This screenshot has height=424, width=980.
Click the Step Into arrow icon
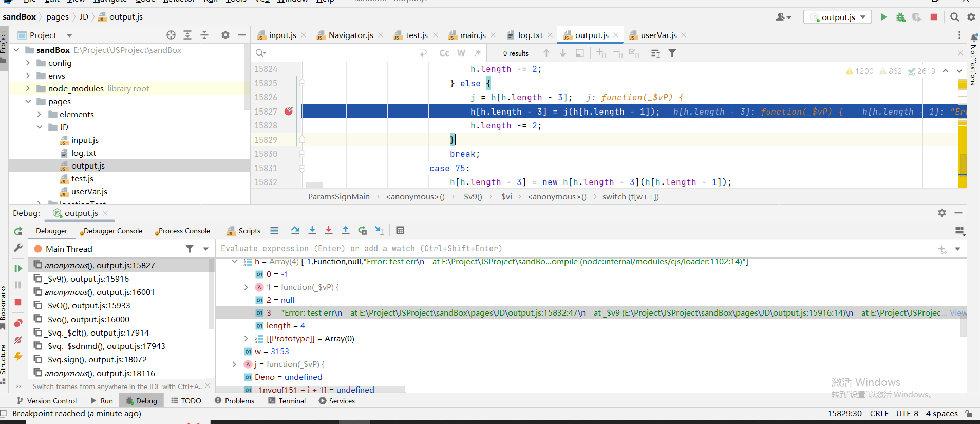pos(312,230)
